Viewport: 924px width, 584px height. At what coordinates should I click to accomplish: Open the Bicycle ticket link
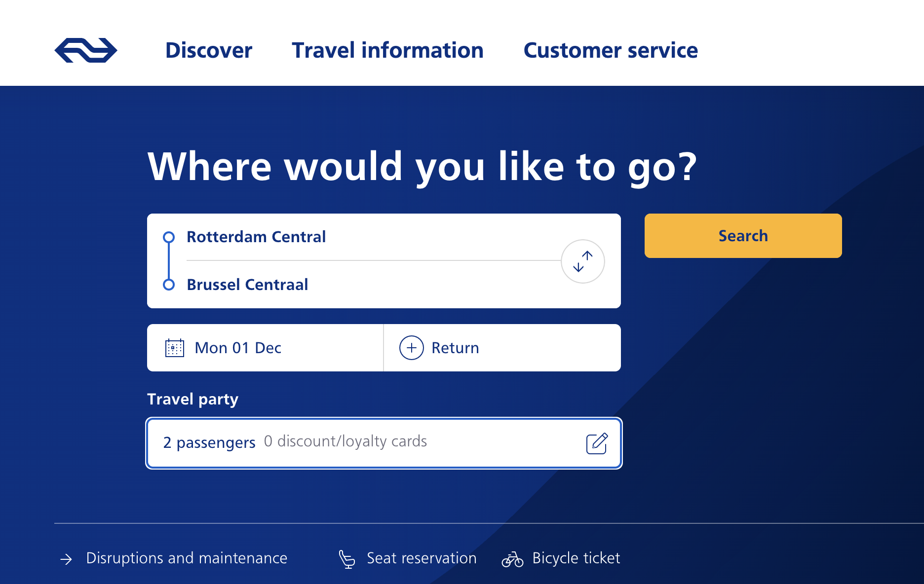pos(576,558)
